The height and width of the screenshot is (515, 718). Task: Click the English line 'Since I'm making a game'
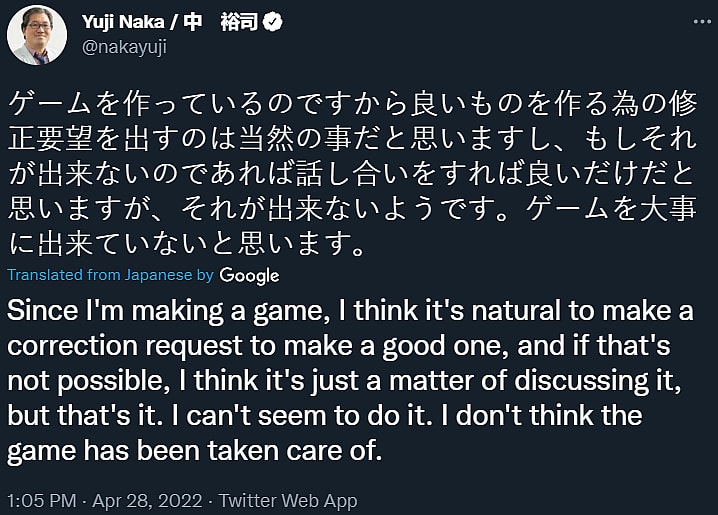pos(350,311)
